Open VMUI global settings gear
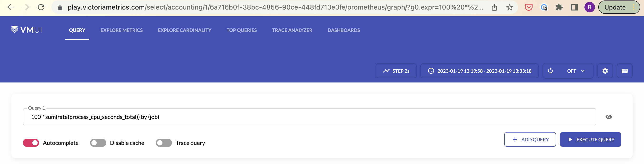The height and width of the screenshot is (164, 644). [x=605, y=71]
